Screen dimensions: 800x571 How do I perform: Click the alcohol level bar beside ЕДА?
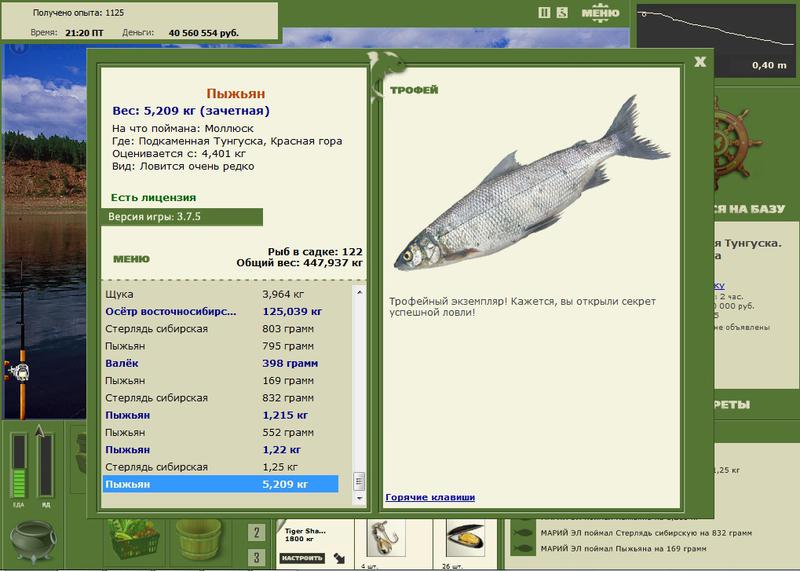coord(45,465)
